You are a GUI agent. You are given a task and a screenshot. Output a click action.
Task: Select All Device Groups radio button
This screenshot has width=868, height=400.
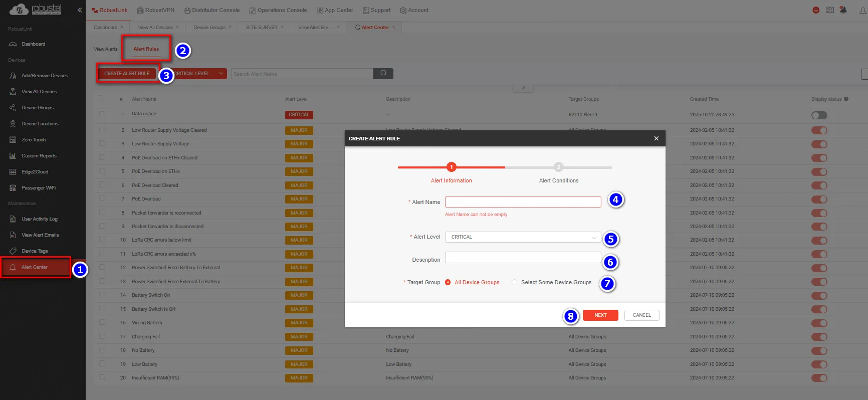pos(448,283)
